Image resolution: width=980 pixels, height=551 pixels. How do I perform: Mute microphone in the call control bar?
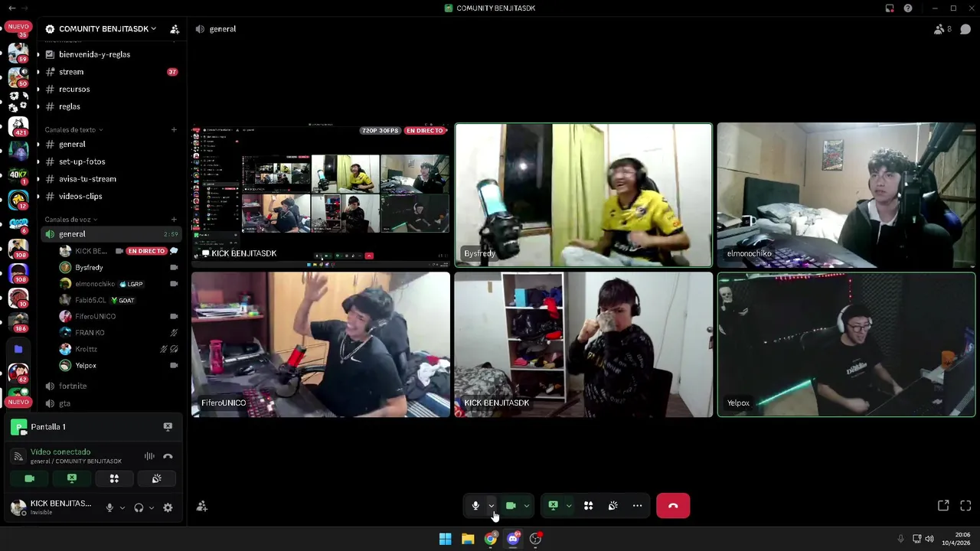(475, 506)
